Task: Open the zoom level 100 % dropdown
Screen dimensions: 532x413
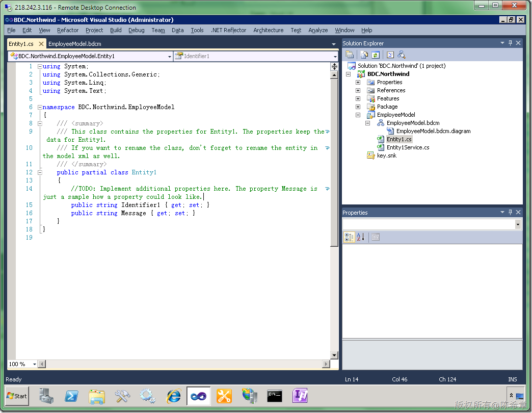Action: click(x=34, y=364)
